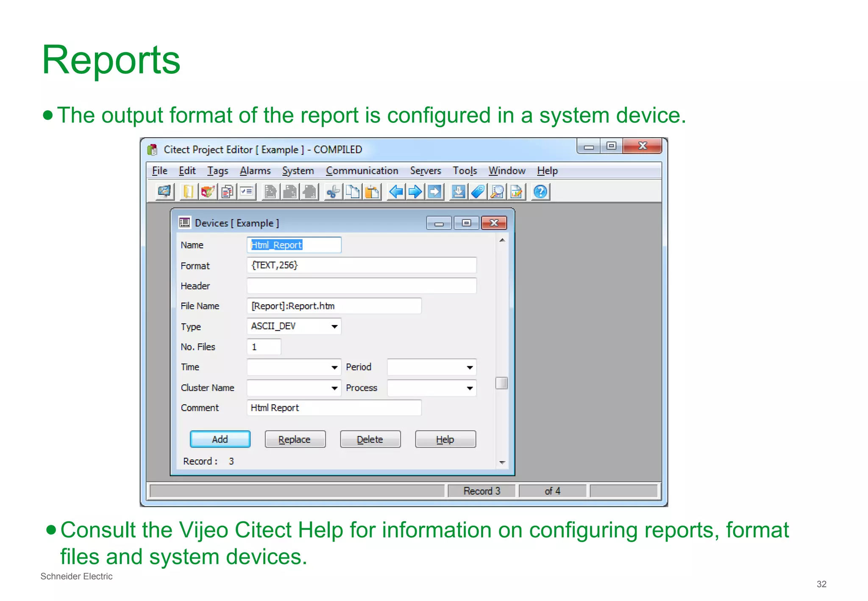Click the blue right arrow next record icon

click(415, 192)
